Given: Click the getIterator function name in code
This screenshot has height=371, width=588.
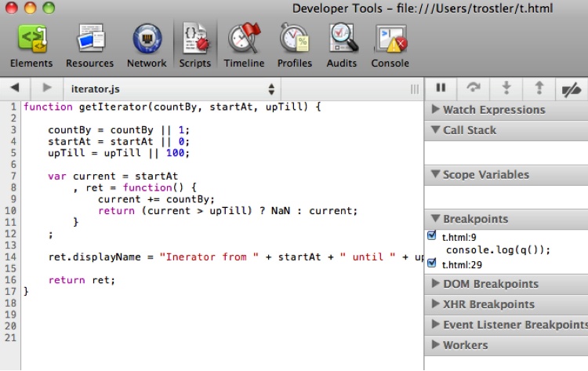Looking at the screenshot, I should [x=113, y=107].
